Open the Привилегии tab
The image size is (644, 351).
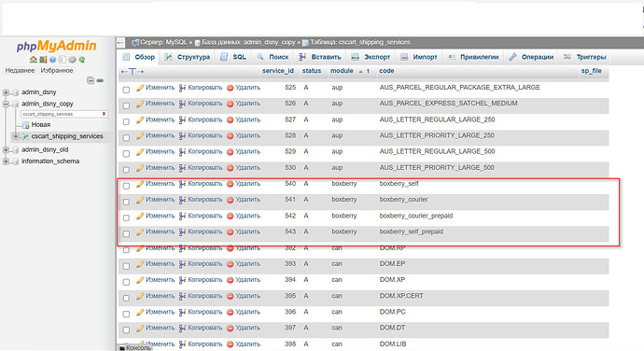pos(473,57)
